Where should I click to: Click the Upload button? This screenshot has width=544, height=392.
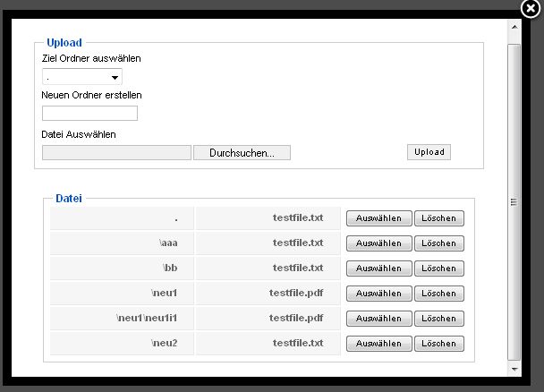pos(429,152)
